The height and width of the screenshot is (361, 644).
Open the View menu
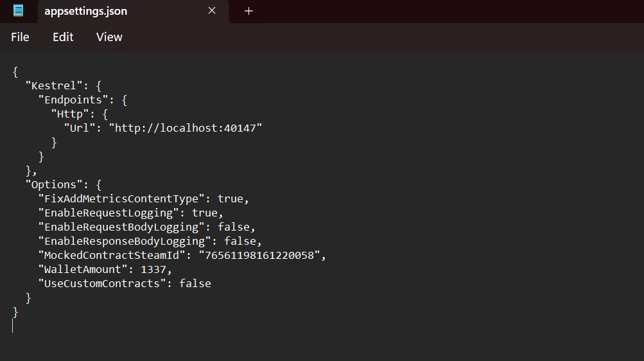point(109,37)
